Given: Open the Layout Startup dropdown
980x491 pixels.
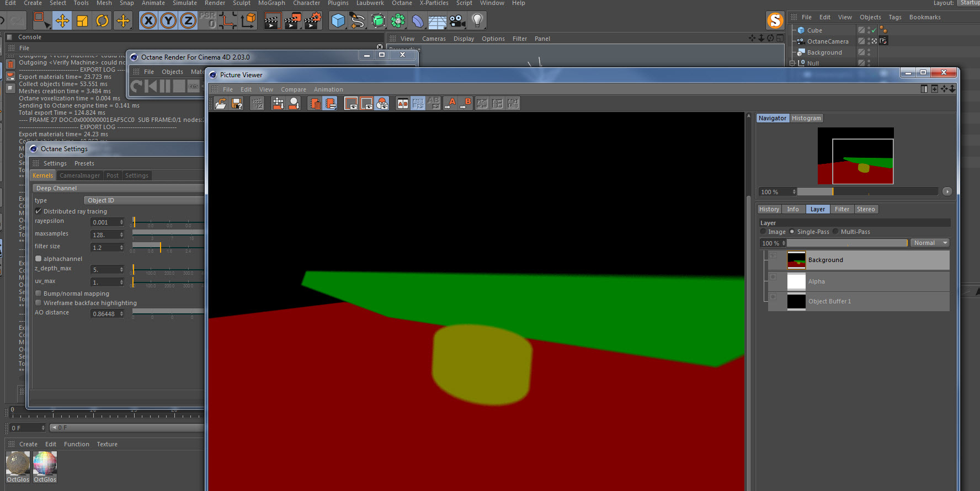Looking at the screenshot, I should (x=969, y=3).
